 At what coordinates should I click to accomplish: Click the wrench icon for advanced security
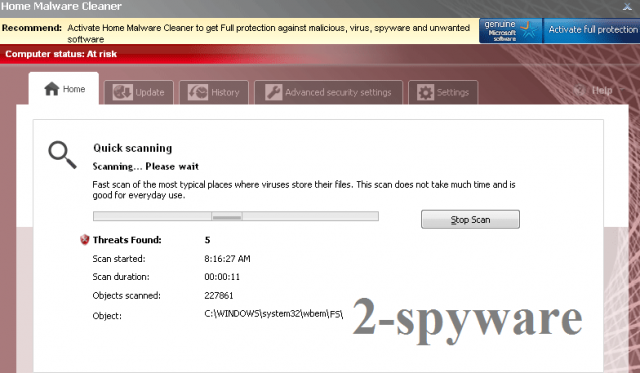pyautogui.click(x=273, y=92)
